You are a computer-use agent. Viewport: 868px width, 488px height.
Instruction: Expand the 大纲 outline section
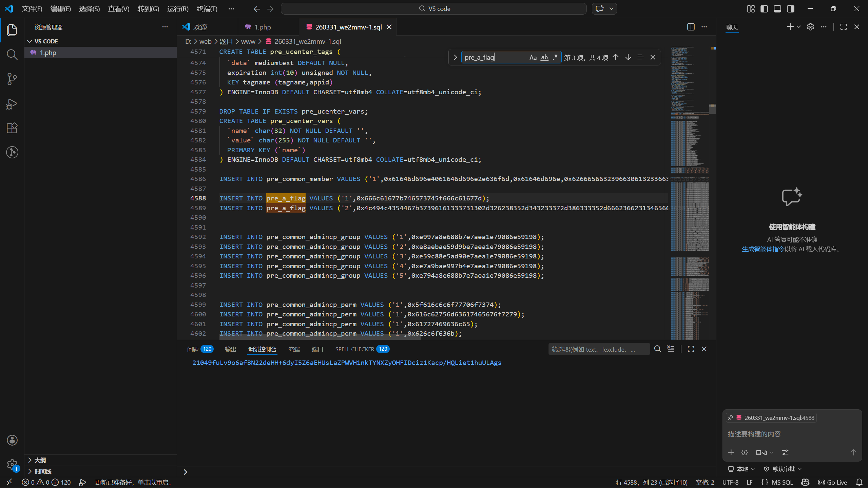[40, 460]
